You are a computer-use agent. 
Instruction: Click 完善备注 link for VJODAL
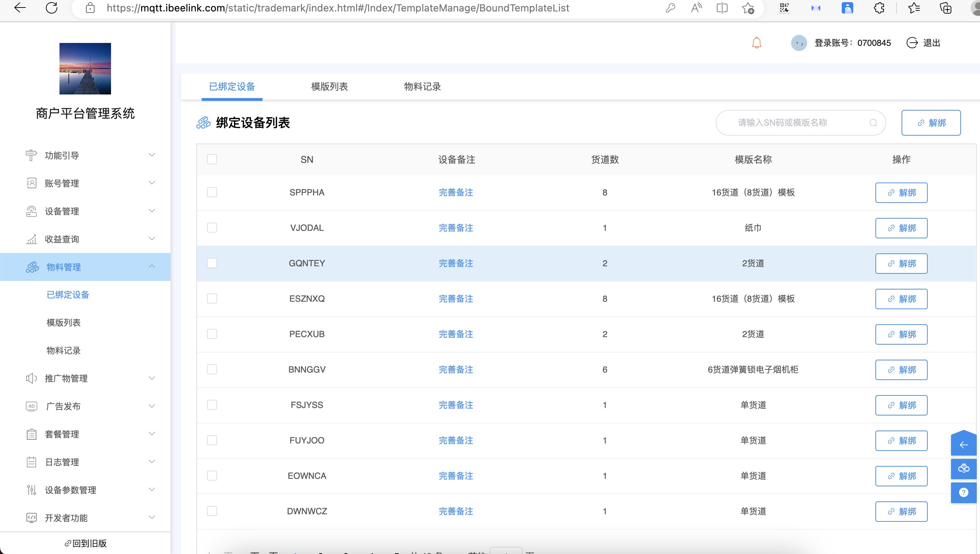(x=456, y=228)
